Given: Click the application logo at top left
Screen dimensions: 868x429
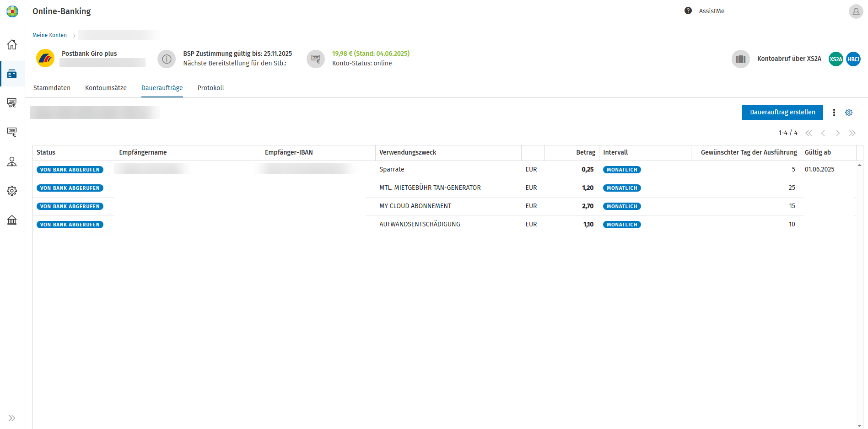Looking at the screenshot, I should point(12,11).
